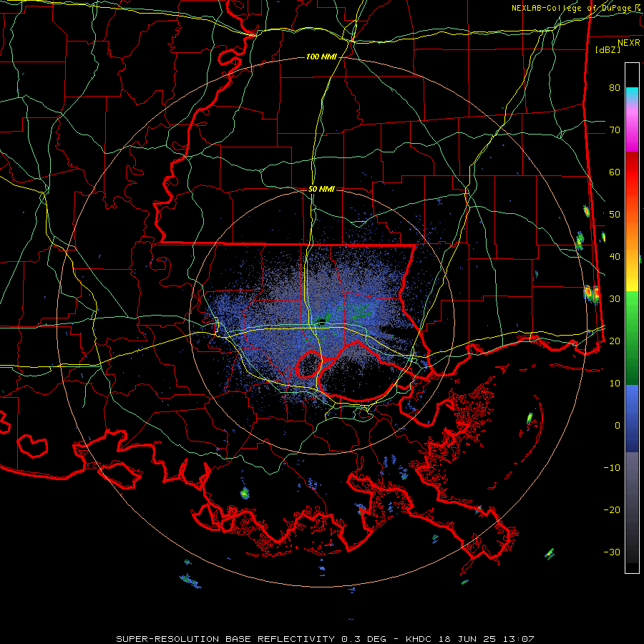Click the 40 value on dBZ scale
644x644 pixels.
[x=615, y=257]
